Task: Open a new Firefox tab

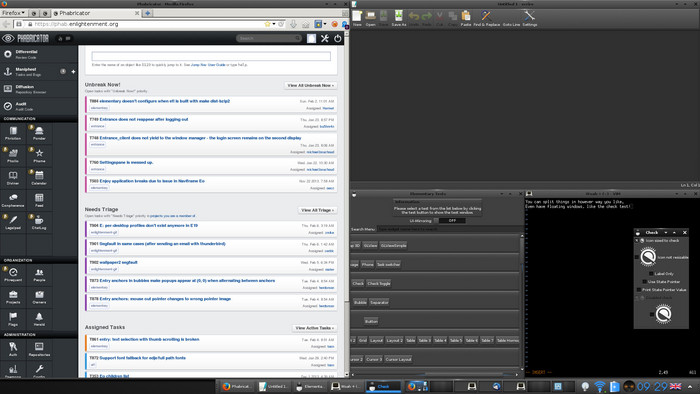Action: click(x=147, y=13)
